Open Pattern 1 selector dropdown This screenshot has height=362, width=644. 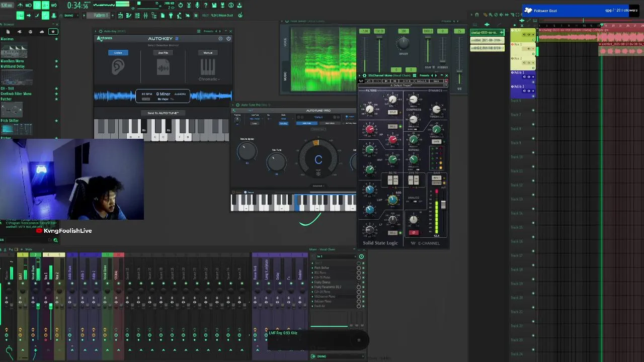pyautogui.click(x=99, y=15)
